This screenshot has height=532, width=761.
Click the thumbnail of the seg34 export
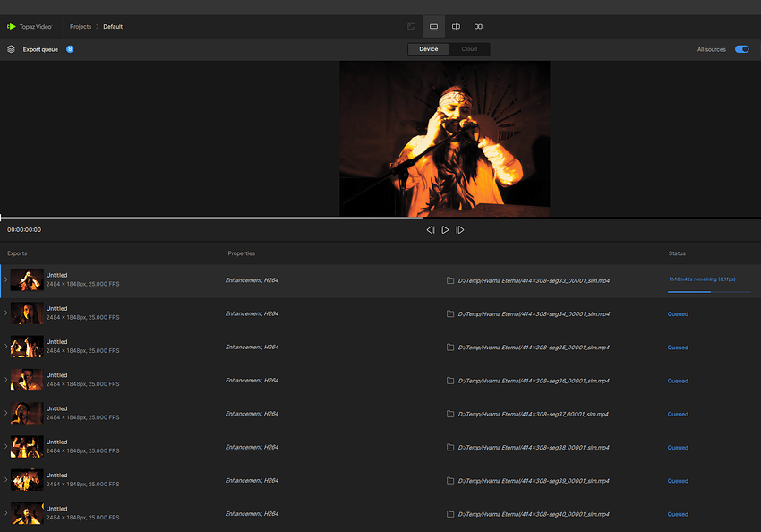(27, 313)
